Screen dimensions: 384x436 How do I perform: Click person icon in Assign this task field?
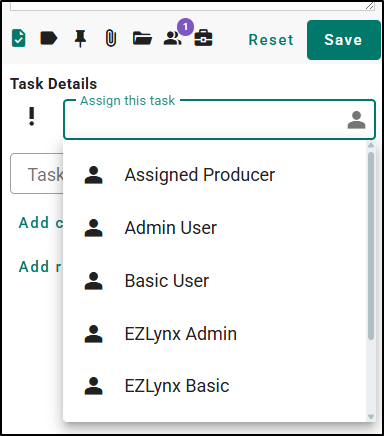[356, 120]
